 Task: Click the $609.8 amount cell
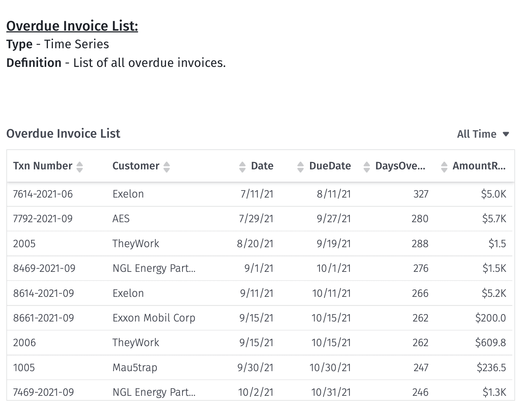[490, 343]
